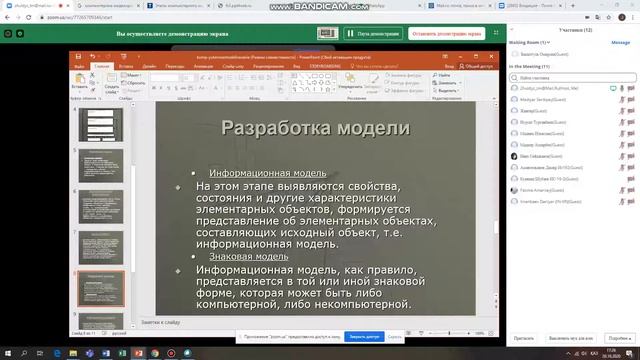640x360 pixels.
Task: Switch to Анимация ribbon tab
Action: click(x=203, y=66)
